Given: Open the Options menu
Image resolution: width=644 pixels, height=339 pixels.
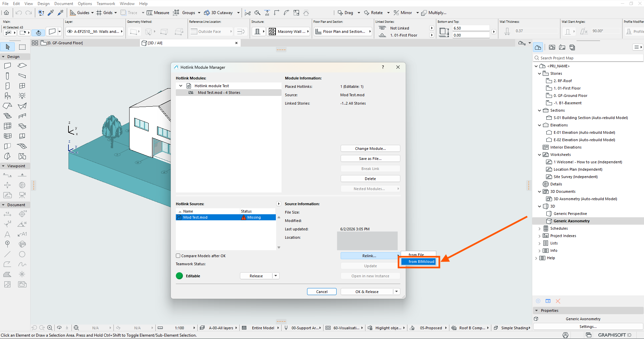Looking at the screenshot, I should [85, 3].
